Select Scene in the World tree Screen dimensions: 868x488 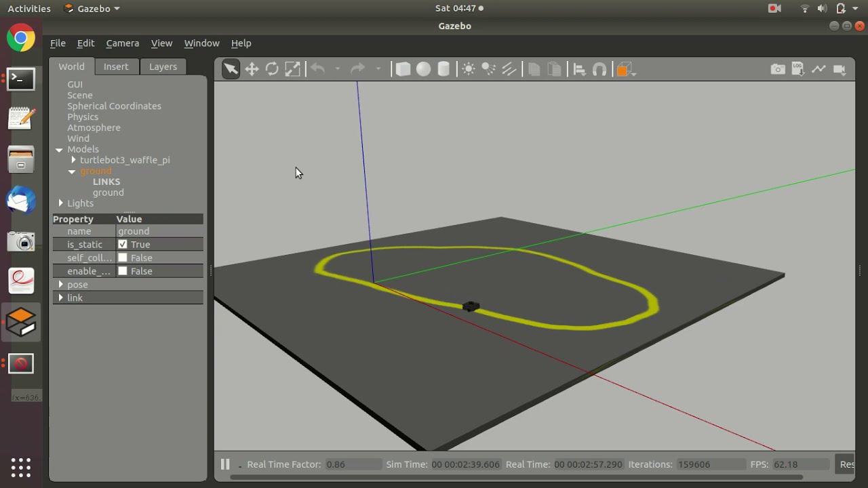[80, 95]
